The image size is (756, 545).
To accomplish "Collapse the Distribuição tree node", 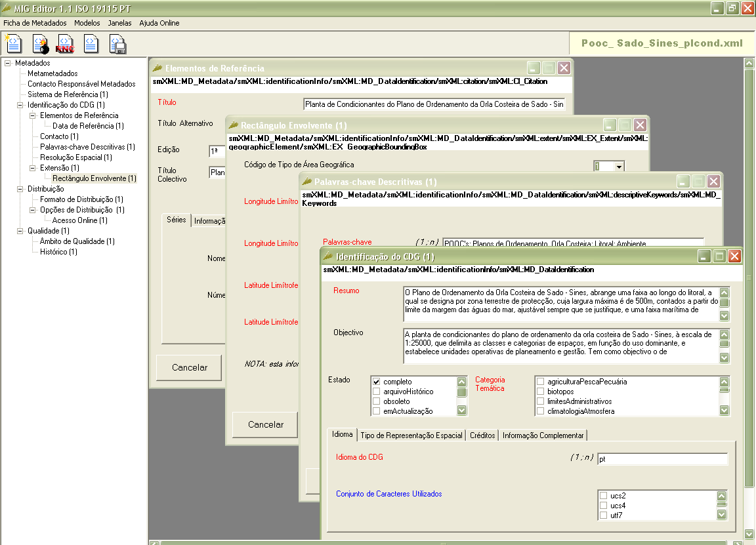I will [20, 189].
